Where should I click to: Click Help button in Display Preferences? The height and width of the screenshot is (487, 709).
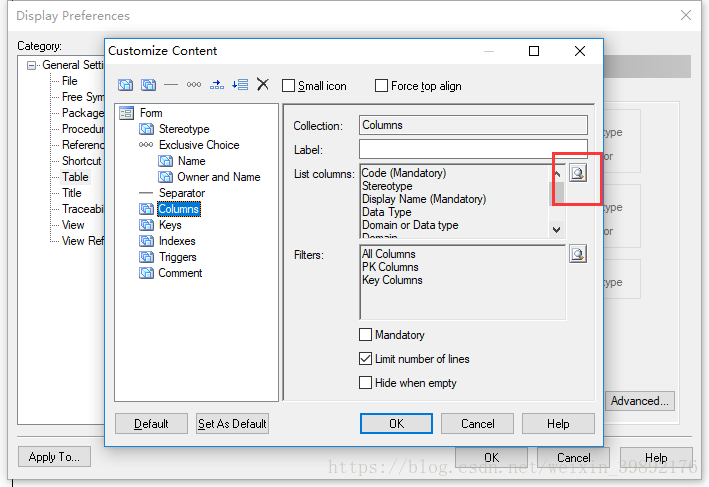coord(656,458)
